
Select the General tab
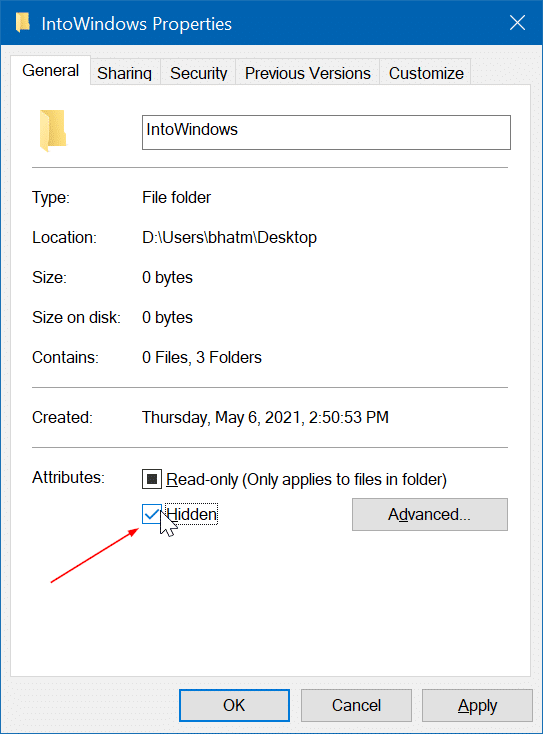[50, 71]
